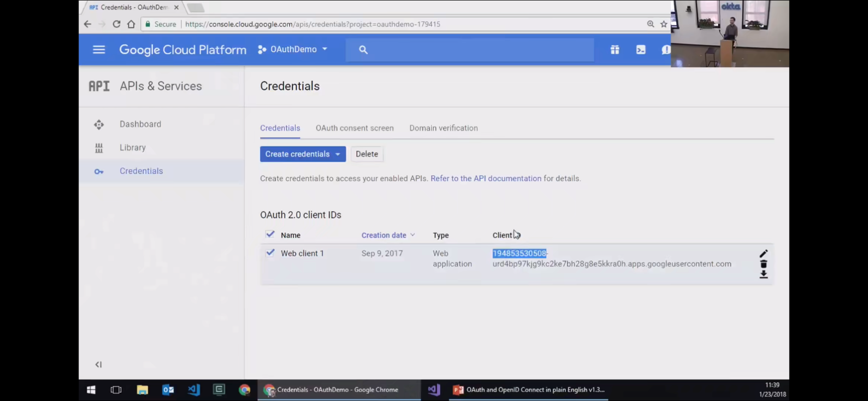Click the Credentials key icon

pos(99,171)
